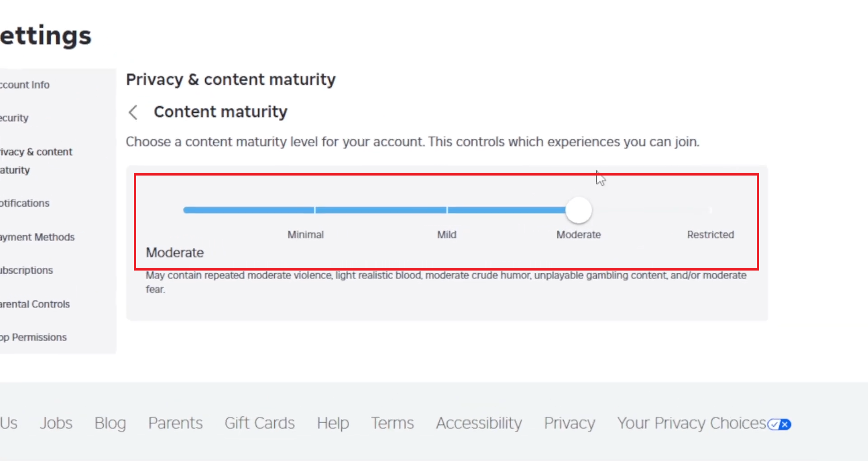Open the Parents footer link
Viewport: 868px width, 461px height.
pos(175,423)
